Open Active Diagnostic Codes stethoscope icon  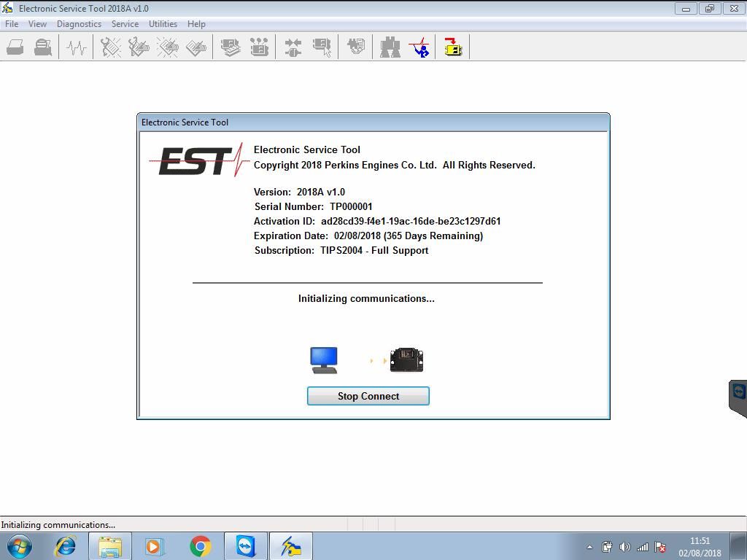point(111,47)
